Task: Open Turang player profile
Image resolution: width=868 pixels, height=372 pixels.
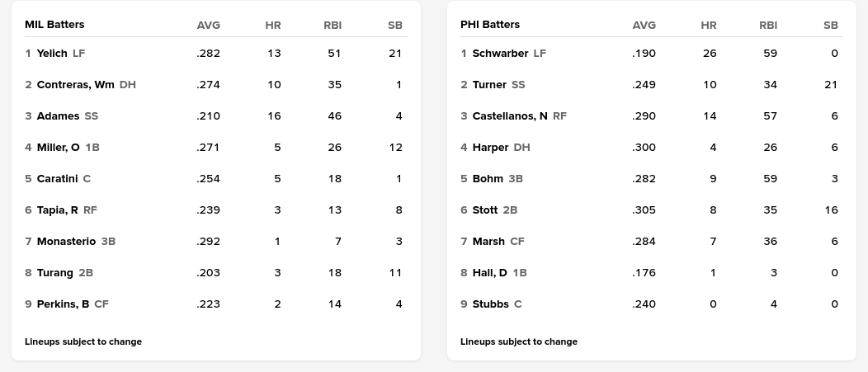Action: pyautogui.click(x=54, y=273)
